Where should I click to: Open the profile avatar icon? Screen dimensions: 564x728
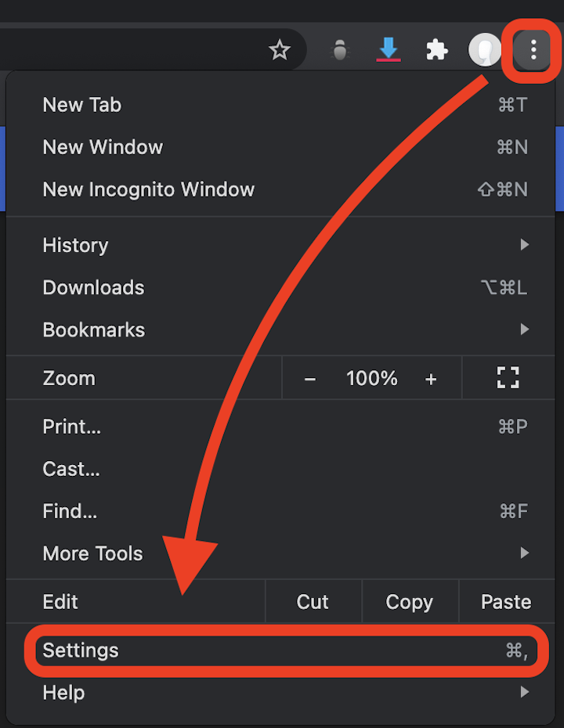pyautogui.click(x=485, y=49)
